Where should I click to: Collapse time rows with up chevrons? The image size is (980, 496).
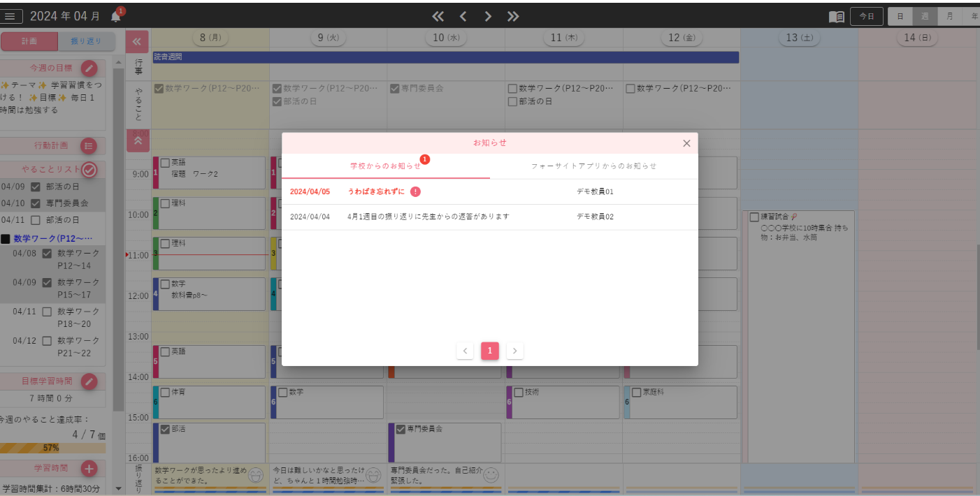137,140
